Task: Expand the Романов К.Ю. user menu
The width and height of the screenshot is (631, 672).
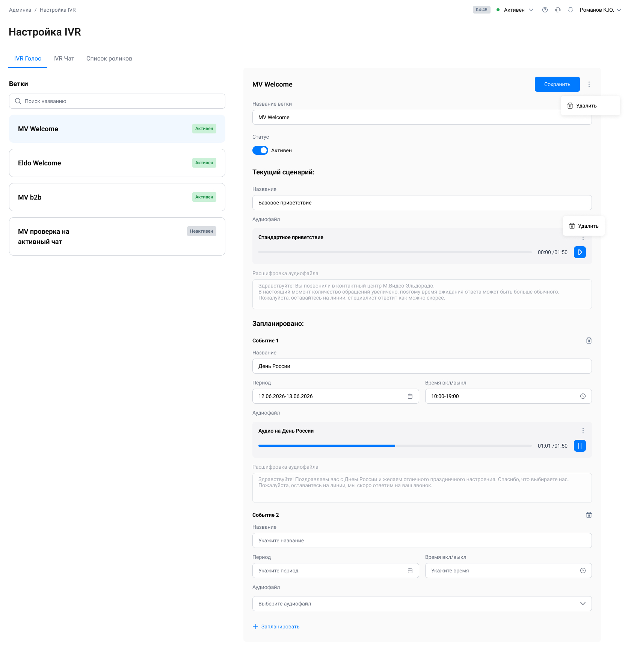Action: [x=600, y=10]
